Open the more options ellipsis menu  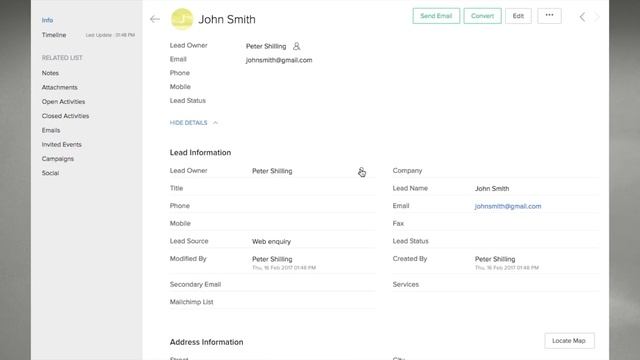coord(549,16)
